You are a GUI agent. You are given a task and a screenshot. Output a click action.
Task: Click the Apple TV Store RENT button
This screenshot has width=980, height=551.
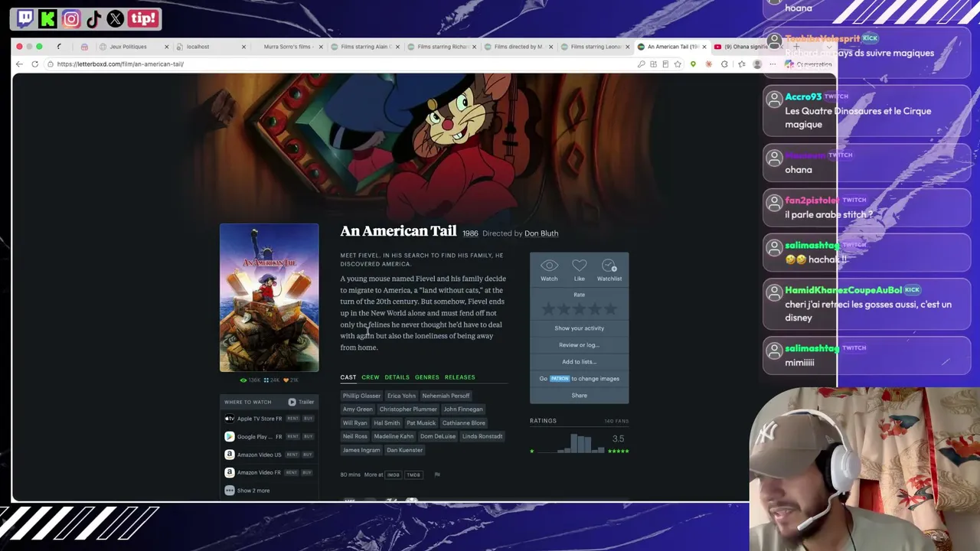[x=292, y=419]
